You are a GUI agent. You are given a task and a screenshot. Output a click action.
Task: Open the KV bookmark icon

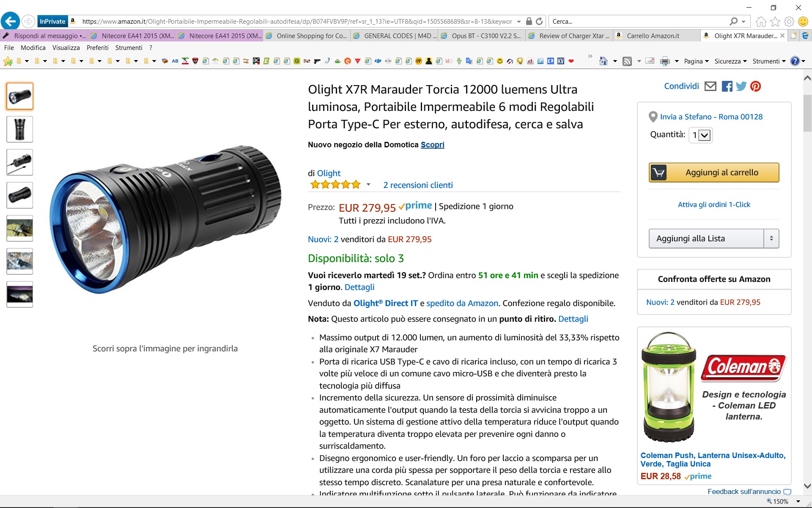pyautogui.click(x=561, y=61)
